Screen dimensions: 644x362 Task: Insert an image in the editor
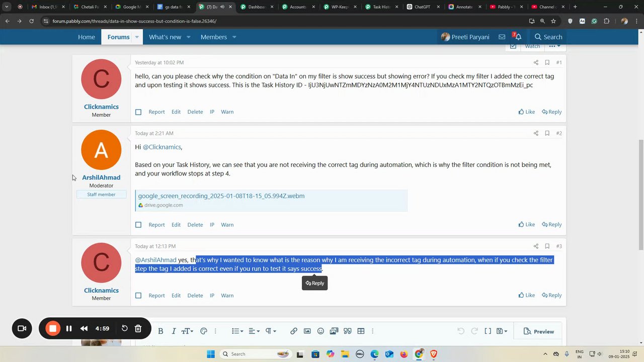307,331
